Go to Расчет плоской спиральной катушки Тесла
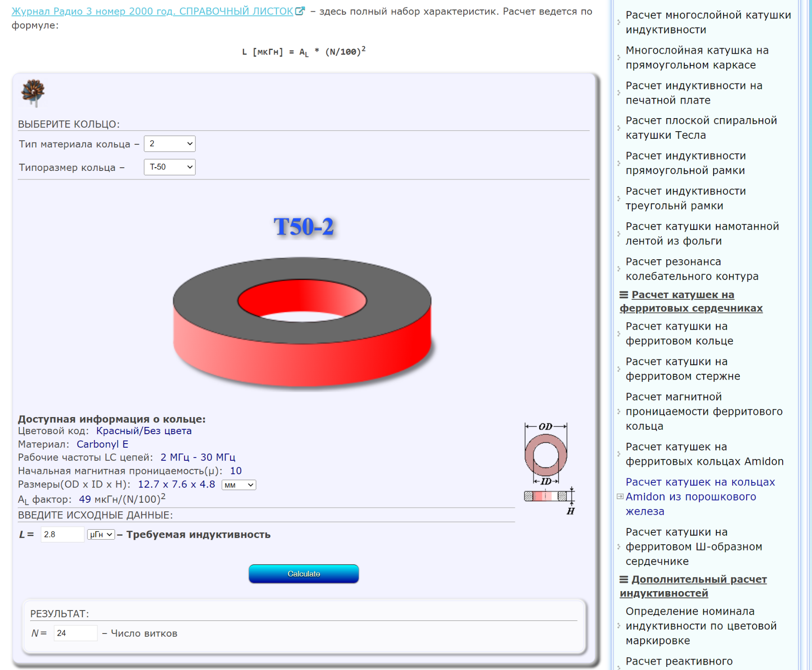Screen dimensions: 812x670 (x=701, y=128)
